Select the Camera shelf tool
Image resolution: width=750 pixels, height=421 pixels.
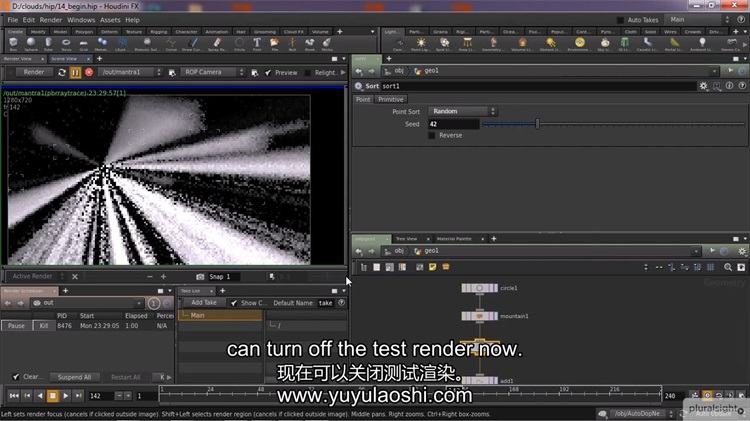[398, 44]
